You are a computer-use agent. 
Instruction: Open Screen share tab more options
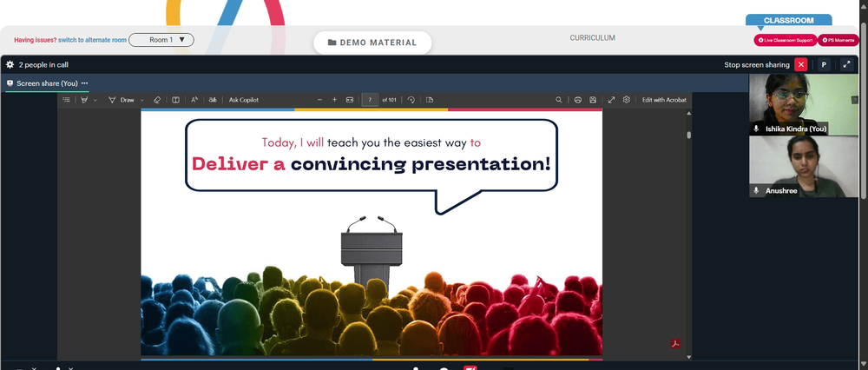click(x=85, y=83)
